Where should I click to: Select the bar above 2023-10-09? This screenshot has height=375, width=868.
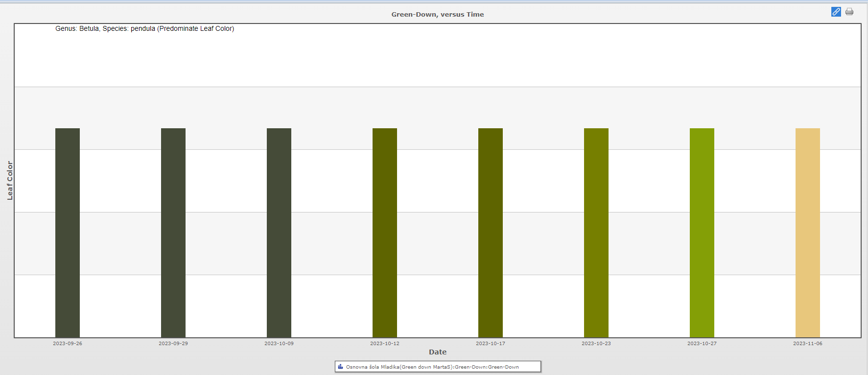(x=279, y=233)
